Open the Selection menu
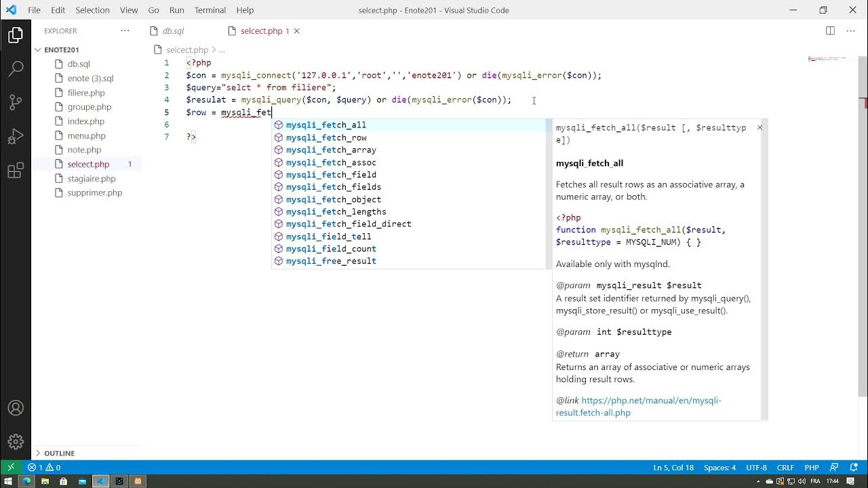This screenshot has width=868, height=488. tap(92, 10)
